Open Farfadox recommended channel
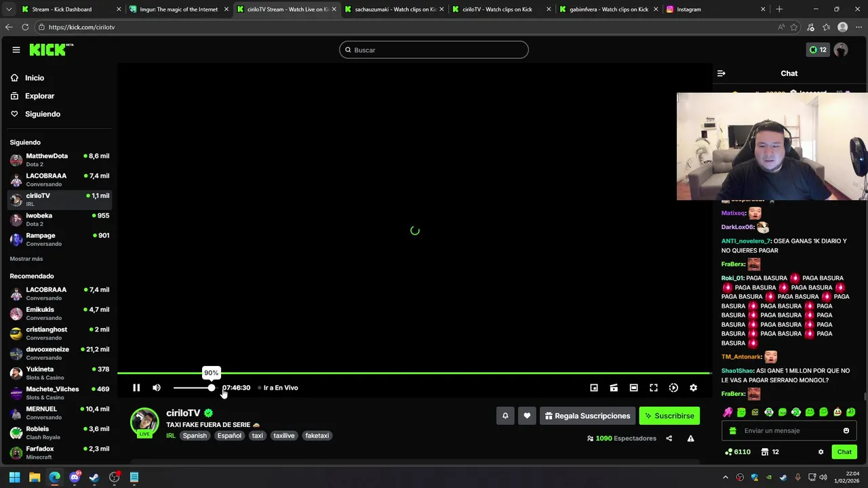 [59, 453]
